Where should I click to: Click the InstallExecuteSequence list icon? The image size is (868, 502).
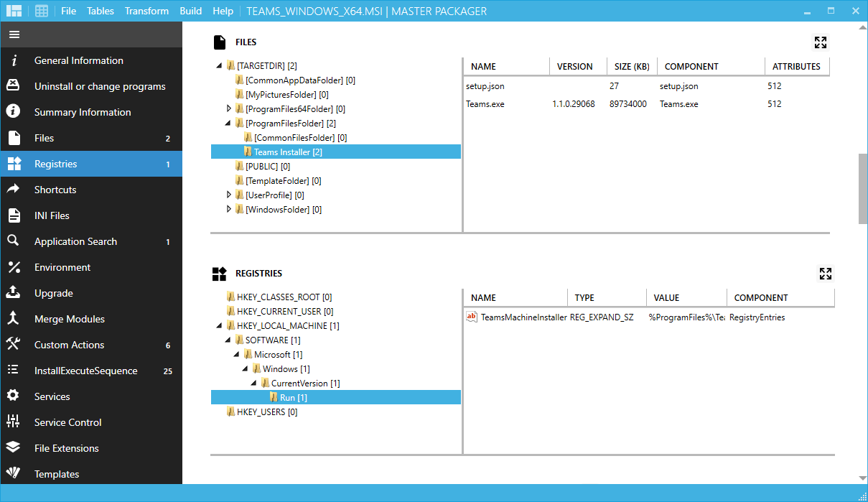14,371
